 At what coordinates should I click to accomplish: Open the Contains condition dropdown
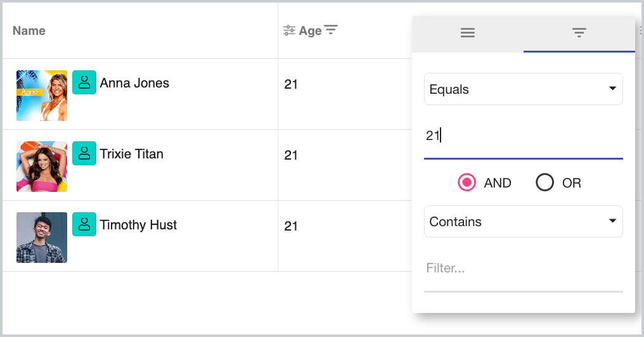coord(523,222)
